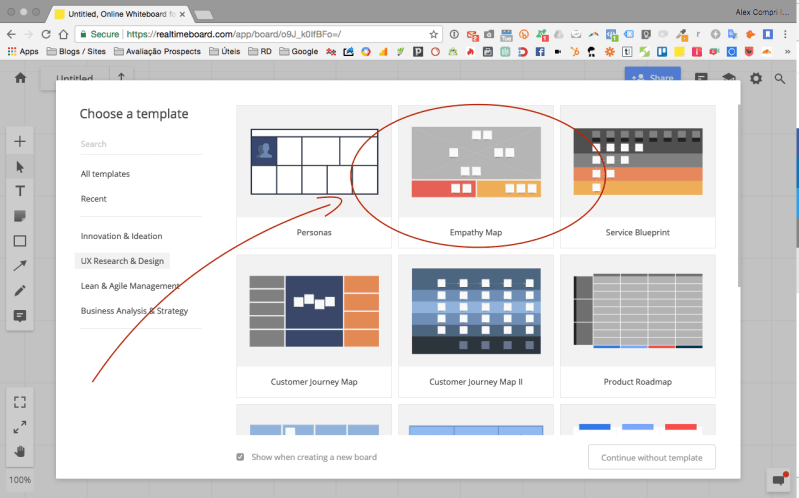
Task: Open the Úteis bookmark folder
Action: click(x=225, y=51)
